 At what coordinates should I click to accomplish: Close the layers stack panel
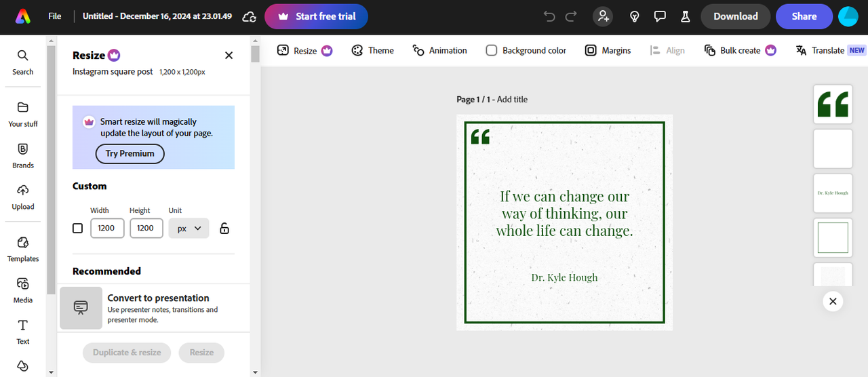833,302
